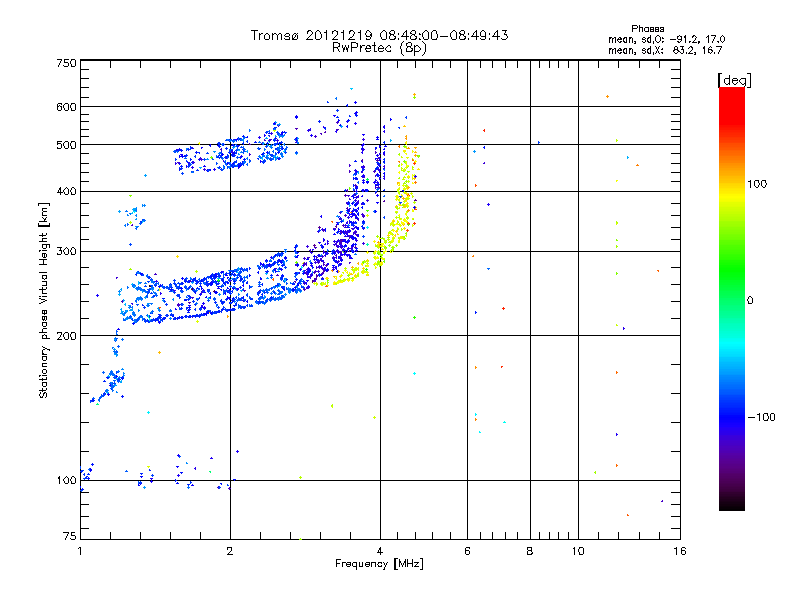Select the 'mean, sd,X: 83.2, 16.7' statistic
Viewport: 800px width, 600px height.
pyautogui.click(x=665, y=50)
